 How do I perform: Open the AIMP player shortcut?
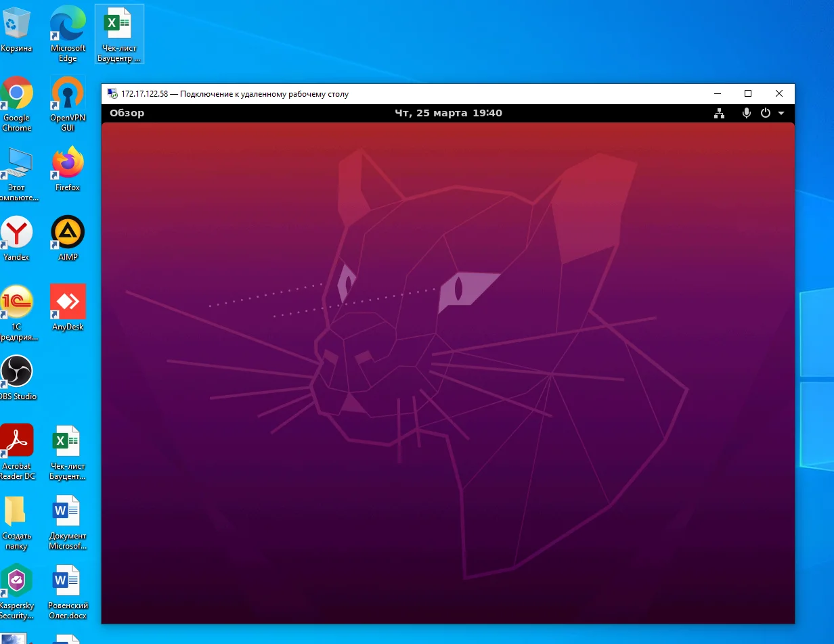click(68, 234)
